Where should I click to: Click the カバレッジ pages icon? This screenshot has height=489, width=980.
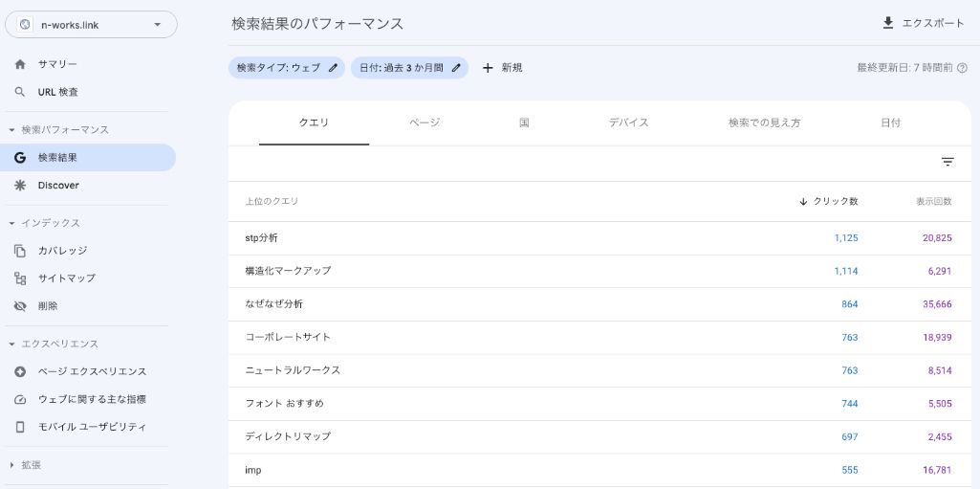[20, 251]
